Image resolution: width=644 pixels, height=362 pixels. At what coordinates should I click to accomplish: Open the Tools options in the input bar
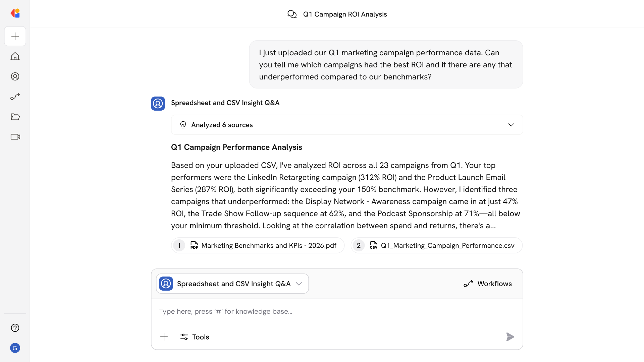[x=195, y=337]
